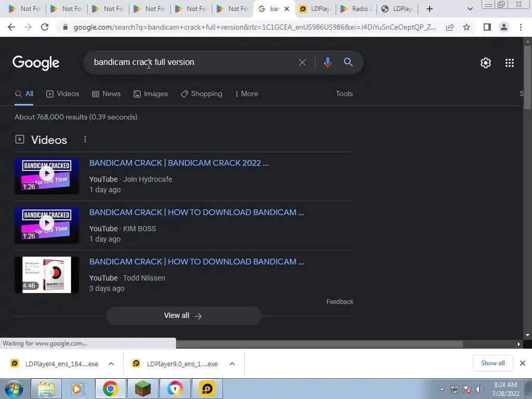Open LDPlayer from the taskbar
Viewport: 532px width, 399px height.
point(207,389)
